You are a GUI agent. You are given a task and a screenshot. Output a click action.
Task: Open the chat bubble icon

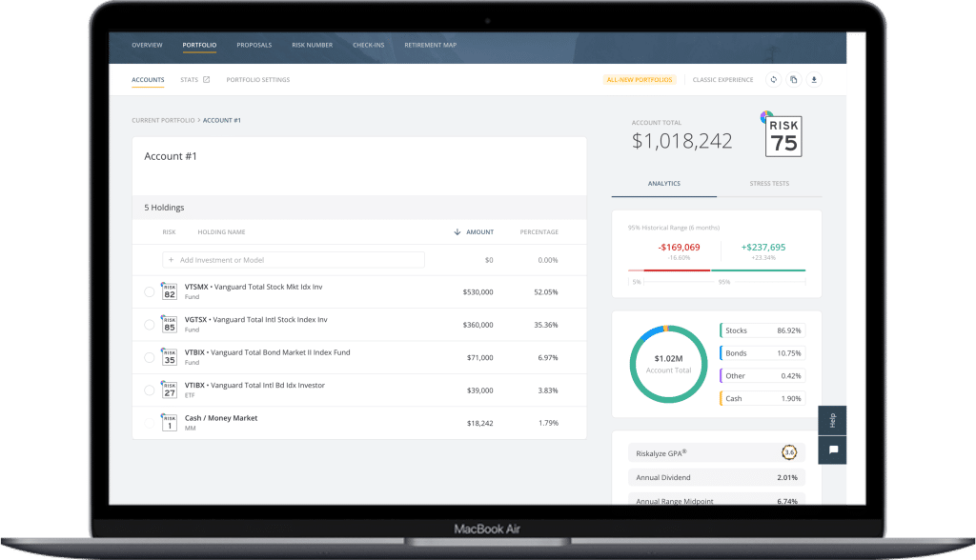tap(832, 450)
